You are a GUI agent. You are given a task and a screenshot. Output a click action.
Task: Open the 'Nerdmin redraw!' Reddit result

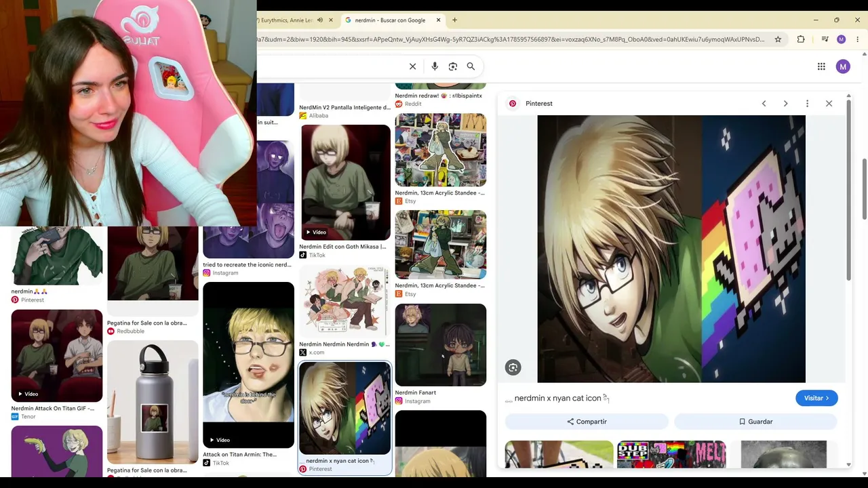(439, 96)
